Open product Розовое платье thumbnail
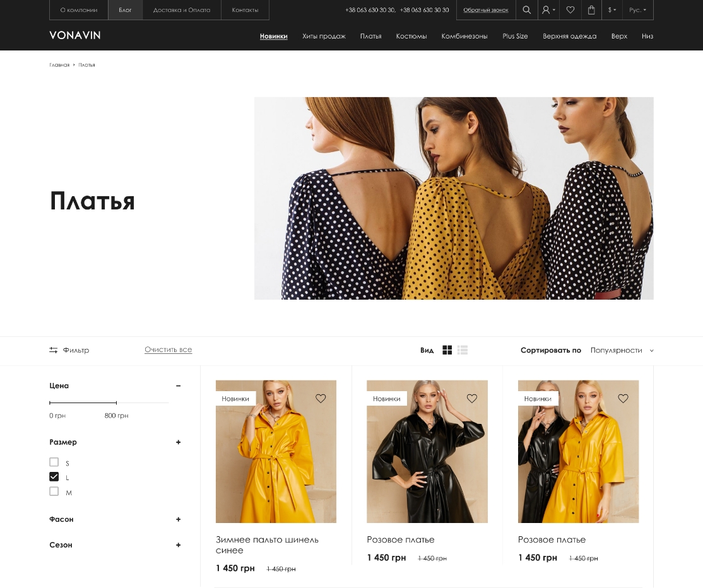 tap(427, 451)
